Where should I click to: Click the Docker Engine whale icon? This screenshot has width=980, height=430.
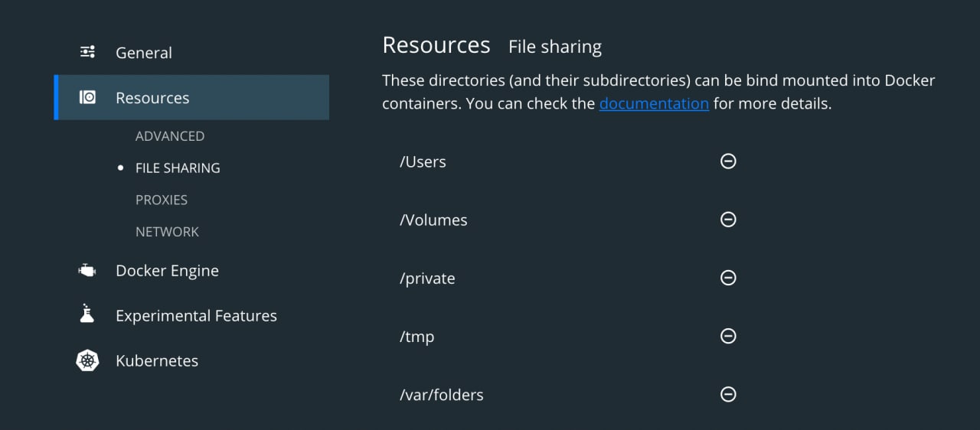87,270
